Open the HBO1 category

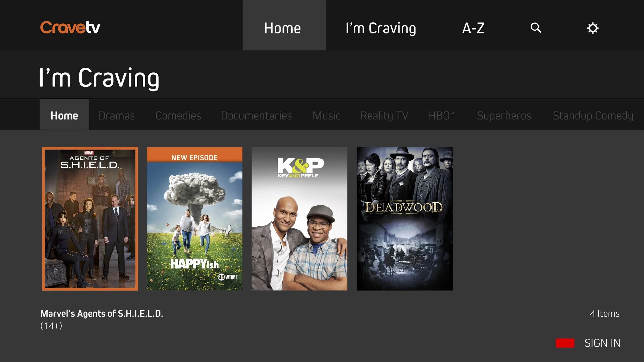click(x=442, y=116)
